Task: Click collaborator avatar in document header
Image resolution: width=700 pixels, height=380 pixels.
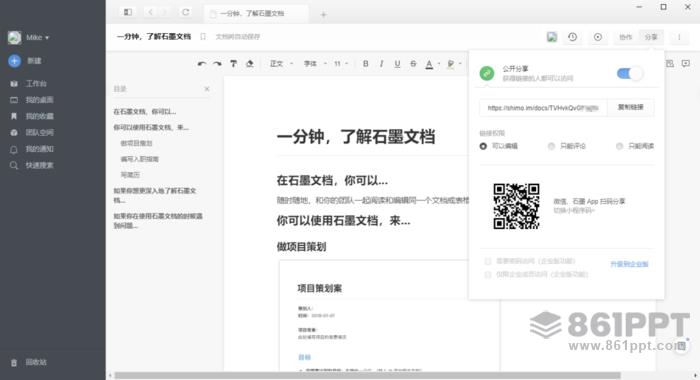Action: (x=552, y=37)
